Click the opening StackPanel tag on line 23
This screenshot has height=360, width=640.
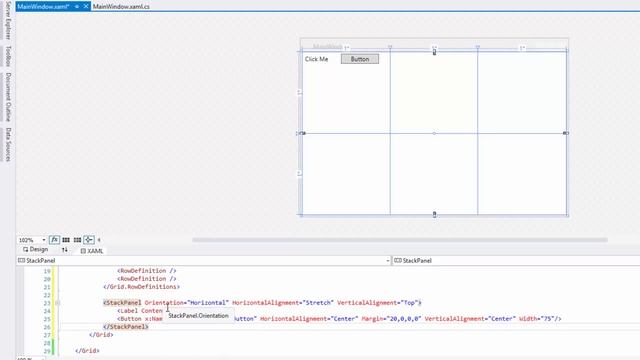click(x=122, y=303)
